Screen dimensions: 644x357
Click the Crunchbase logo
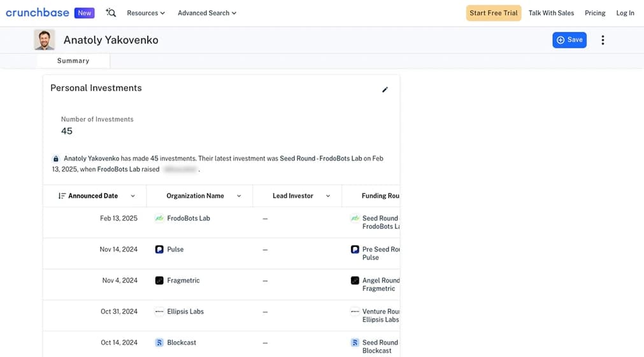coord(37,13)
